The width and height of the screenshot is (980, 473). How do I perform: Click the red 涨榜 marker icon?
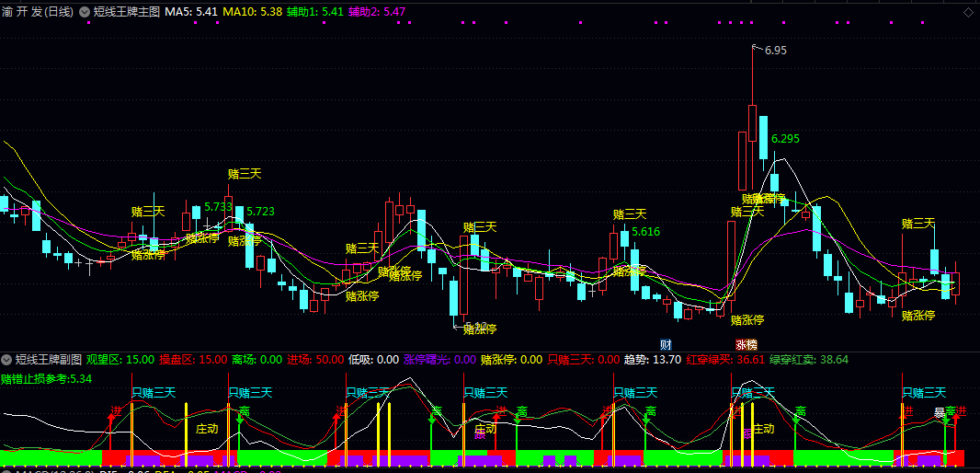[x=746, y=344]
